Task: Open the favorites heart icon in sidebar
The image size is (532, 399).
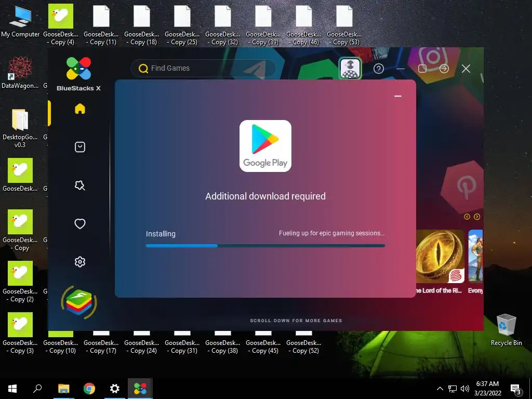Action: click(x=79, y=223)
